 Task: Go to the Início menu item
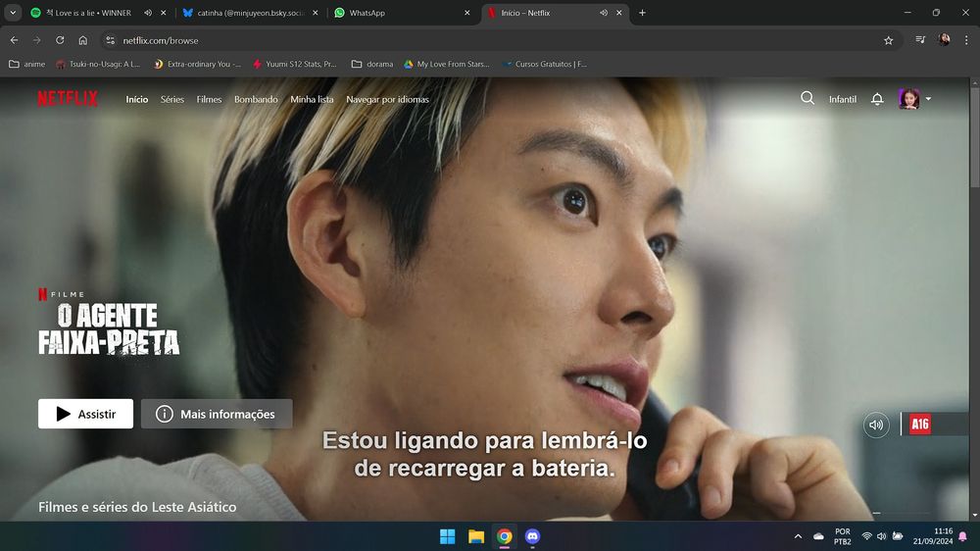(137, 99)
